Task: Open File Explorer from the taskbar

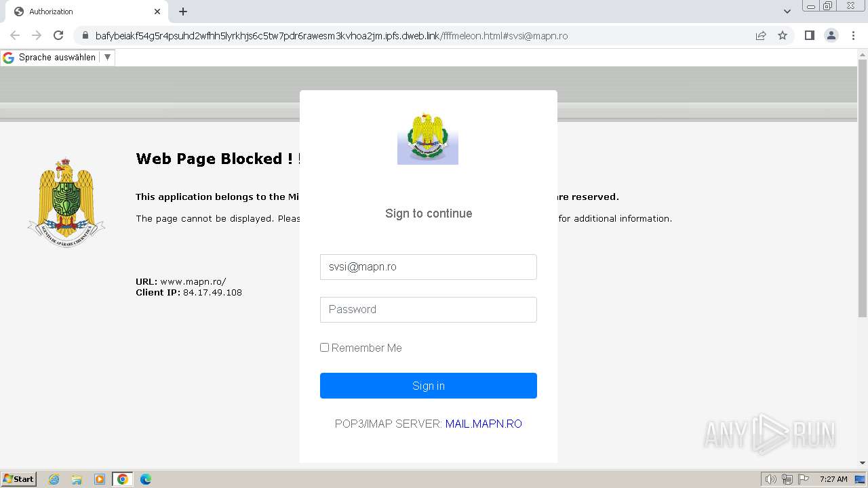Action: [77, 479]
